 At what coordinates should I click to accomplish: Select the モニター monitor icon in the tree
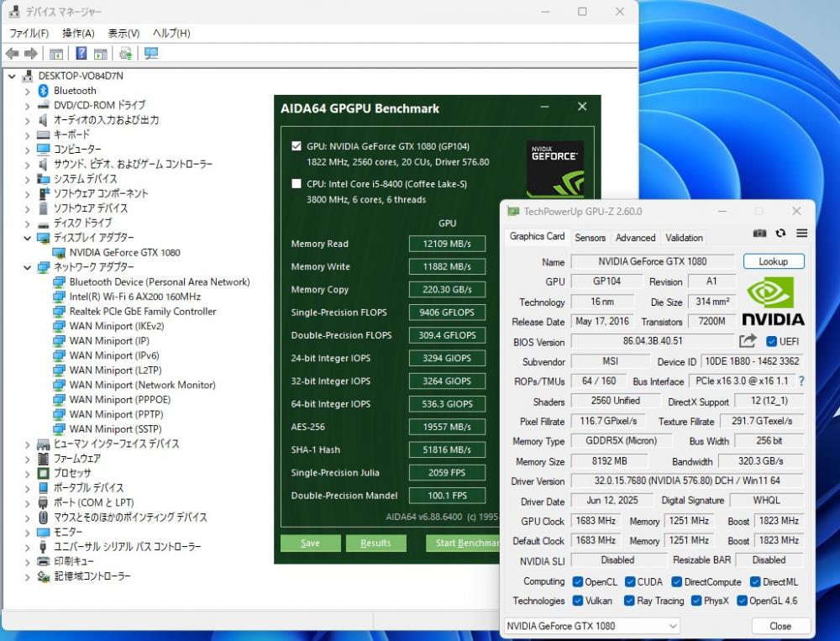[x=44, y=532]
